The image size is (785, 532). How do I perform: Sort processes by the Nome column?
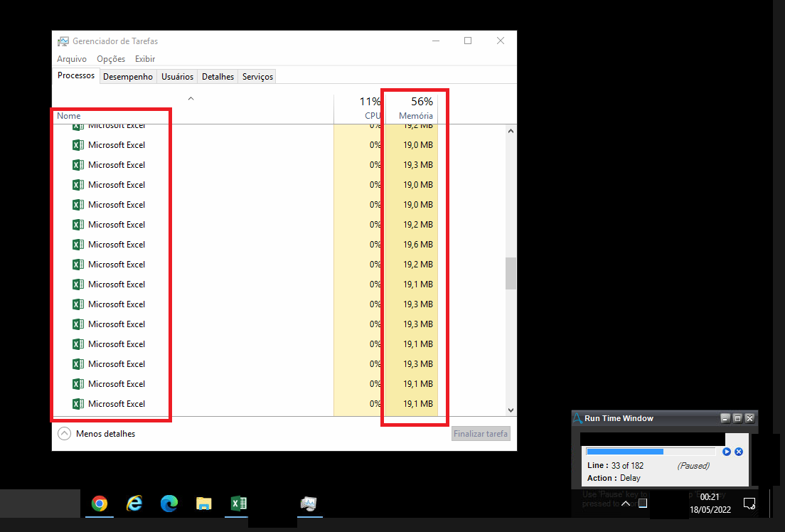pos(68,116)
